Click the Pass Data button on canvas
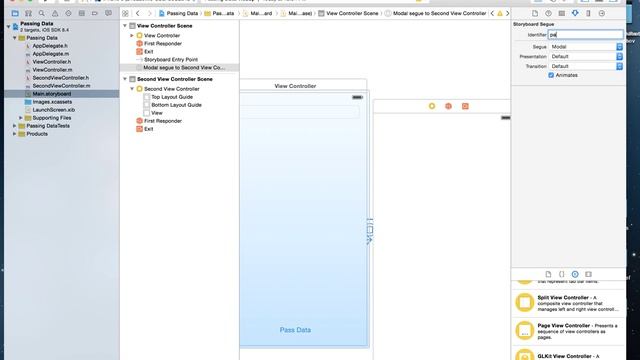Image resolution: width=640 pixels, height=360 pixels. coord(295,330)
